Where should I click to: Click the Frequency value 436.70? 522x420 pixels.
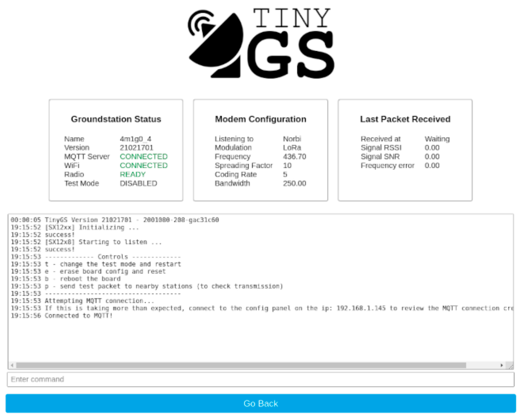[x=294, y=157]
